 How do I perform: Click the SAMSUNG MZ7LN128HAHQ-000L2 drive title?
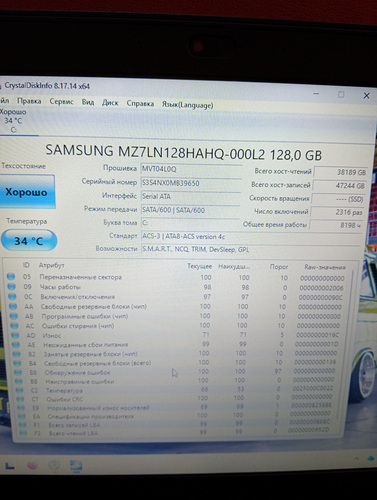point(184,152)
